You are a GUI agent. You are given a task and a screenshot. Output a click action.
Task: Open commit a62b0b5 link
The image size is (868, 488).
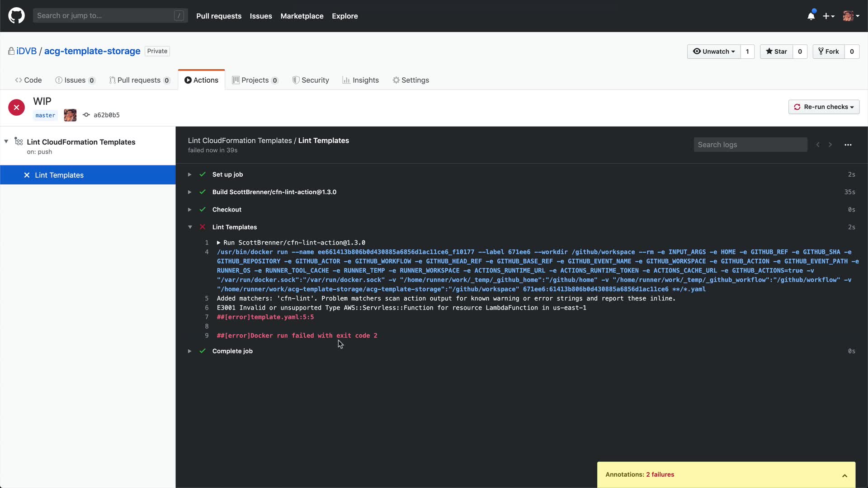tap(106, 115)
